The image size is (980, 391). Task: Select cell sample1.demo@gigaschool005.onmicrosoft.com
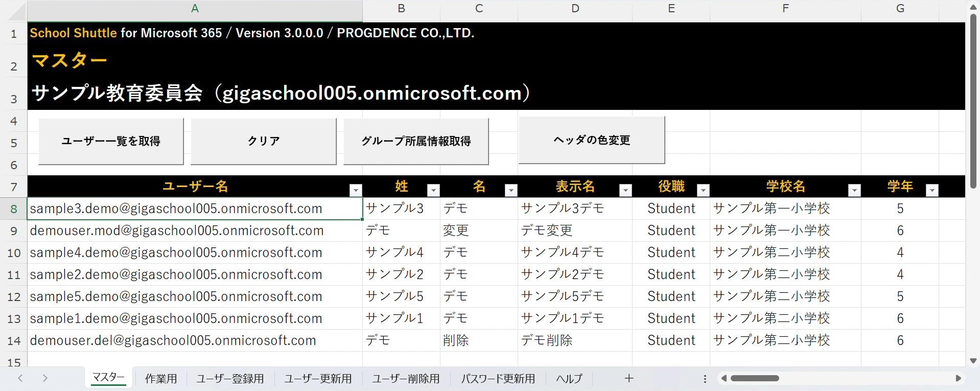pyautogui.click(x=195, y=318)
